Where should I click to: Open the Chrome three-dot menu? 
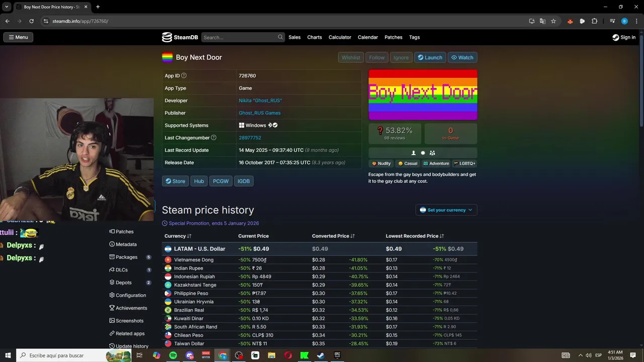coord(636,21)
